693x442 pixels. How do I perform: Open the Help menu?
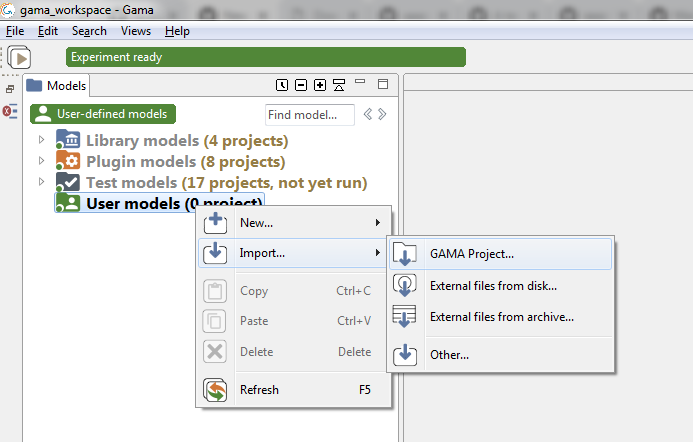click(x=177, y=31)
